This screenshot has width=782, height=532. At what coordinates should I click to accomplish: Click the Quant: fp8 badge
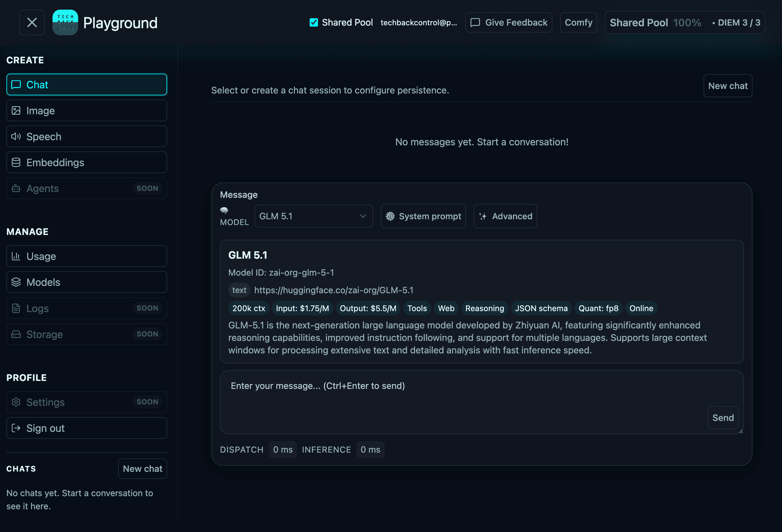click(598, 308)
